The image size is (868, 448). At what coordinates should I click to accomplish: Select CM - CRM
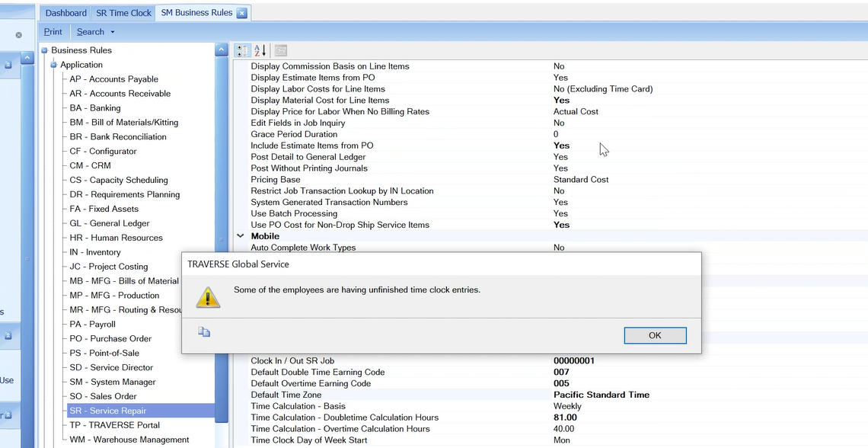[x=90, y=165]
